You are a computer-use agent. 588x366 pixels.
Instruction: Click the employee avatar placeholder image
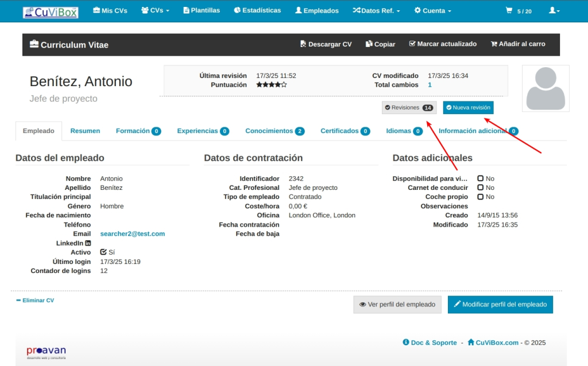545,88
